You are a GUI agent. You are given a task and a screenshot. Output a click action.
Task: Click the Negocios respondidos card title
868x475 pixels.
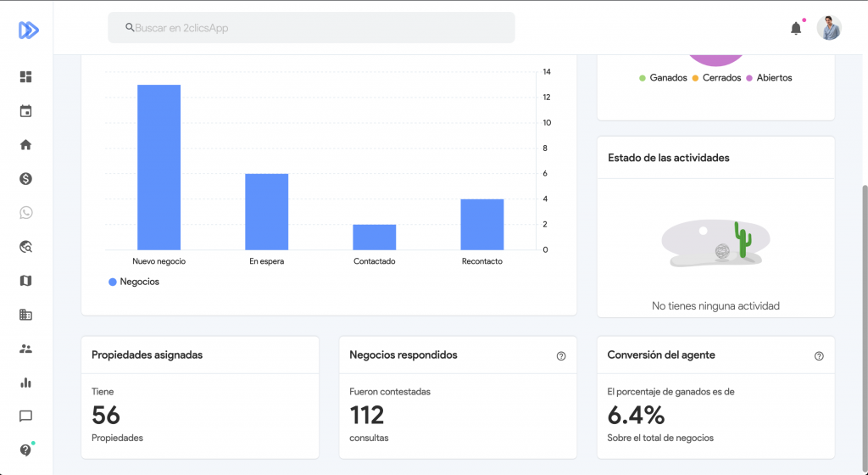click(403, 355)
